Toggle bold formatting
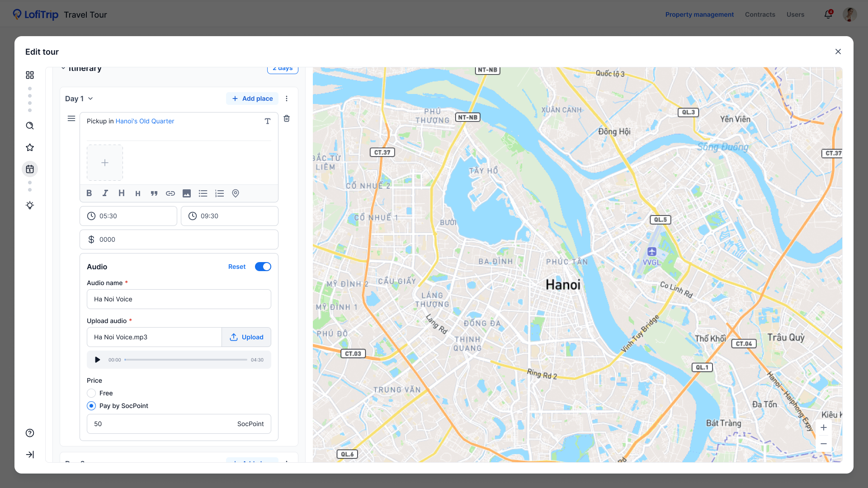Screen dimensions: 868x488 click(89, 193)
